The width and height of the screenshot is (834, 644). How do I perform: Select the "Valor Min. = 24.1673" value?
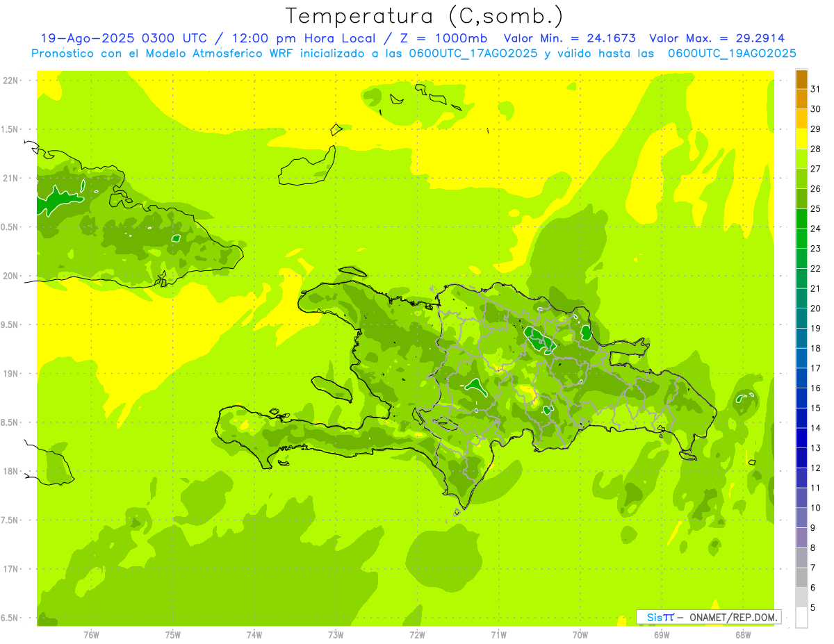[x=569, y=38]
